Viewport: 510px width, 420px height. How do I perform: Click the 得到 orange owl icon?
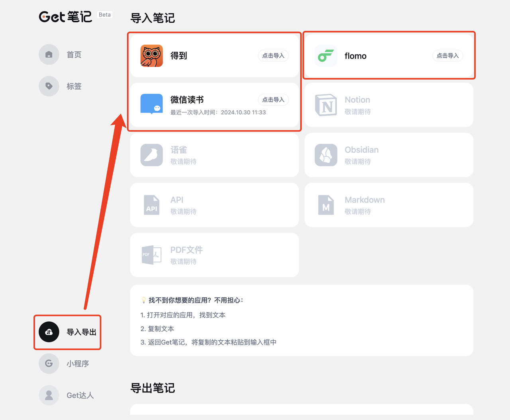(151, 56)
